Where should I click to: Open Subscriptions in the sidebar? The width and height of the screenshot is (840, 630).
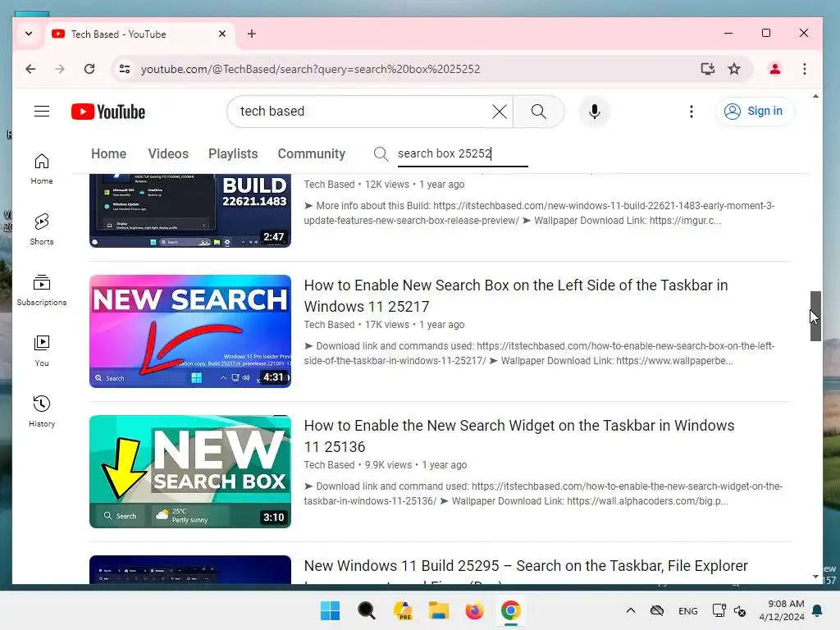(42, 290)
